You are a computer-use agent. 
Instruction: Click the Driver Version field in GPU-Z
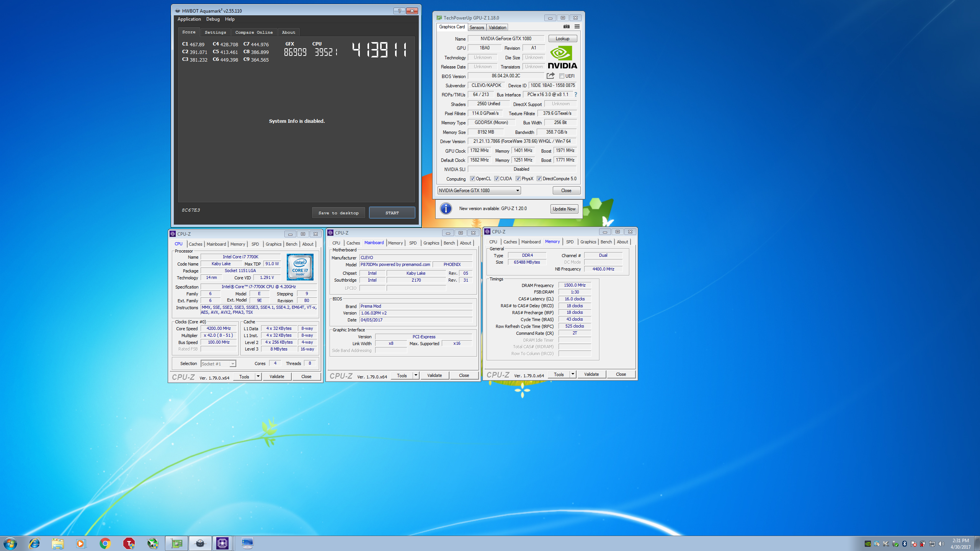tap(522, 141)
